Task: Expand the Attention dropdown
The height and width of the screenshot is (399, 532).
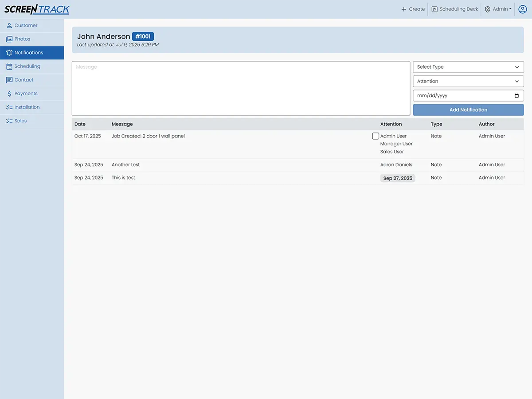Action: (x=468, y=82)
